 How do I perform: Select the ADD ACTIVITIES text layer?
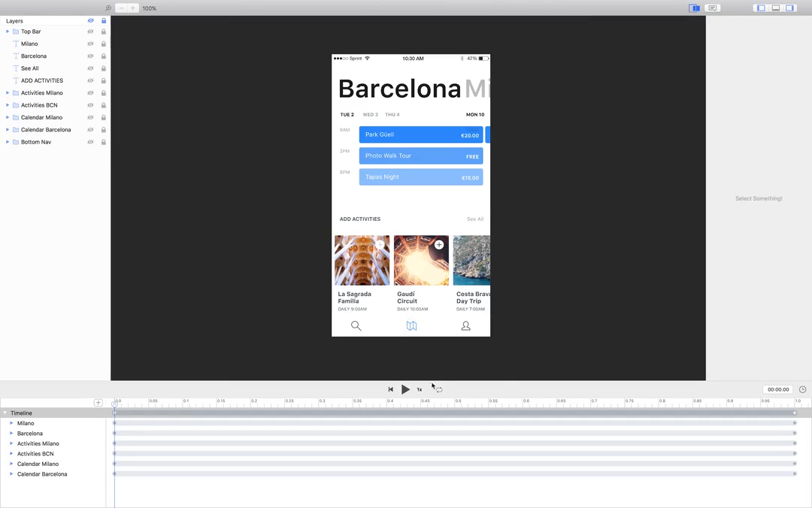[41, 80]
